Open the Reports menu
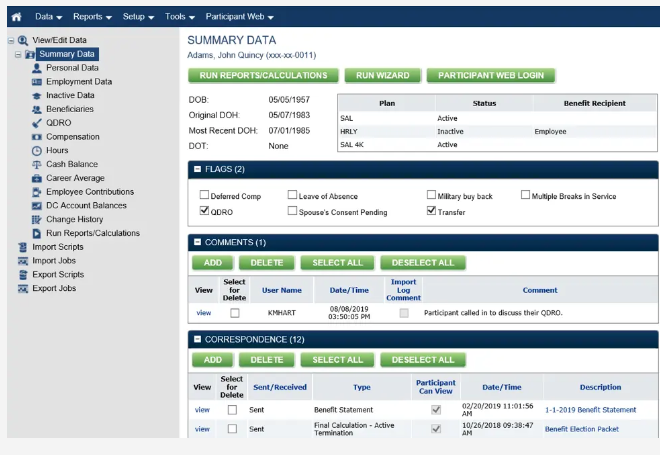This screenshot has height=455, width=660. click(92, 17)
